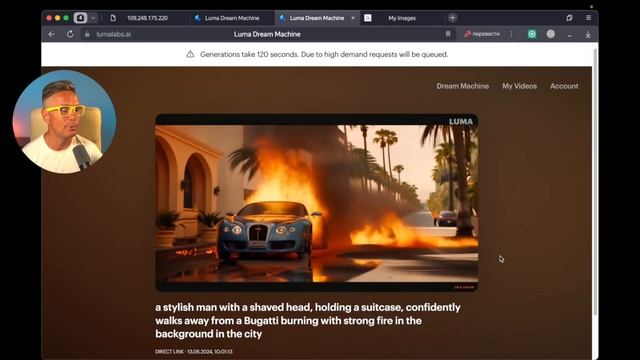Click the stylish man Bugatti prompt text
Viewport: 640px width, 360px height.
(x=308, y=320)
